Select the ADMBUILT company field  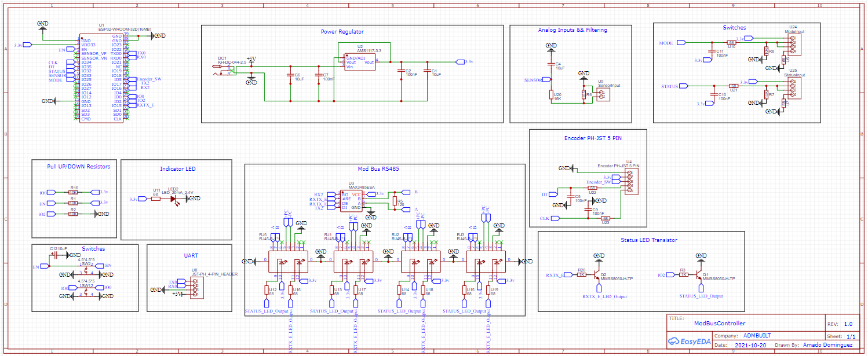pos(757,335)
